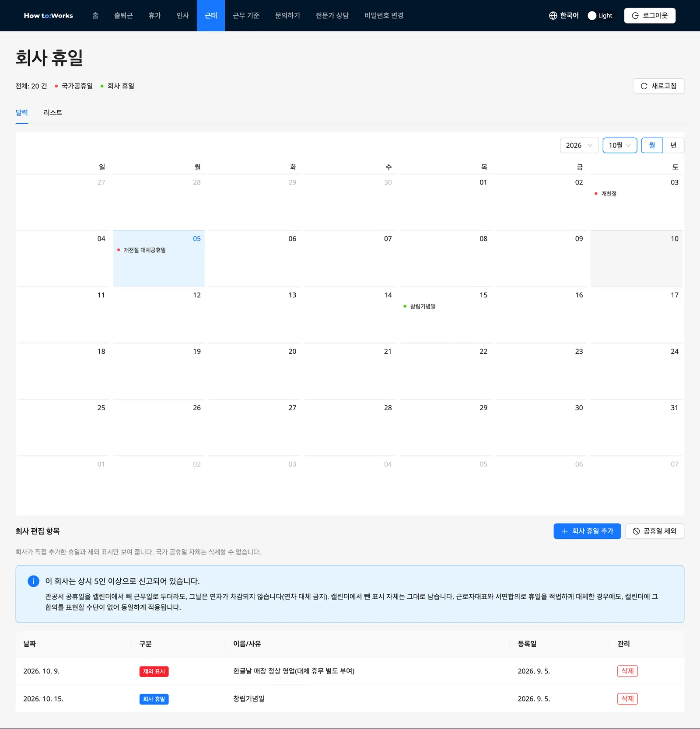The height and width of the screenshot is (729, 700).
Task: Click the info icon in notice banner
Action: pos(33,581)
